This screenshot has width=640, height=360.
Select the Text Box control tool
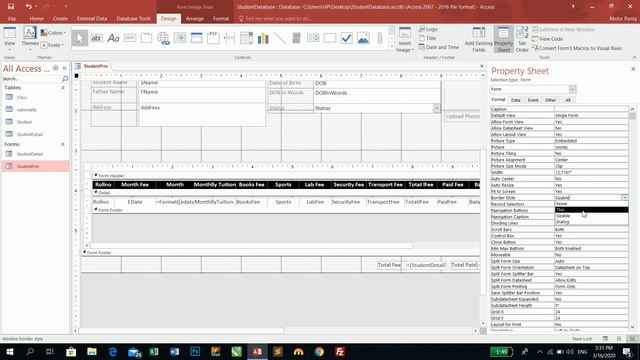pyautogui.click(x=96, y=38)
